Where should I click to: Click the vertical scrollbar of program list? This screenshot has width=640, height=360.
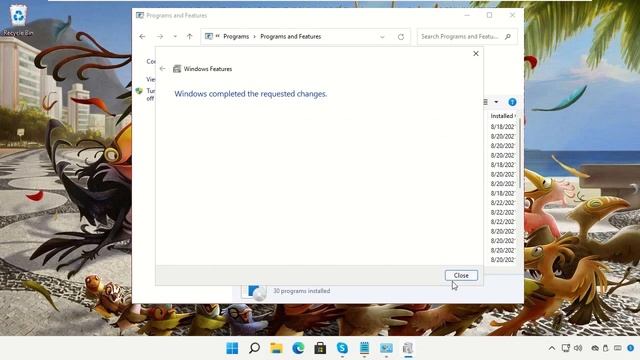point(520,153)
